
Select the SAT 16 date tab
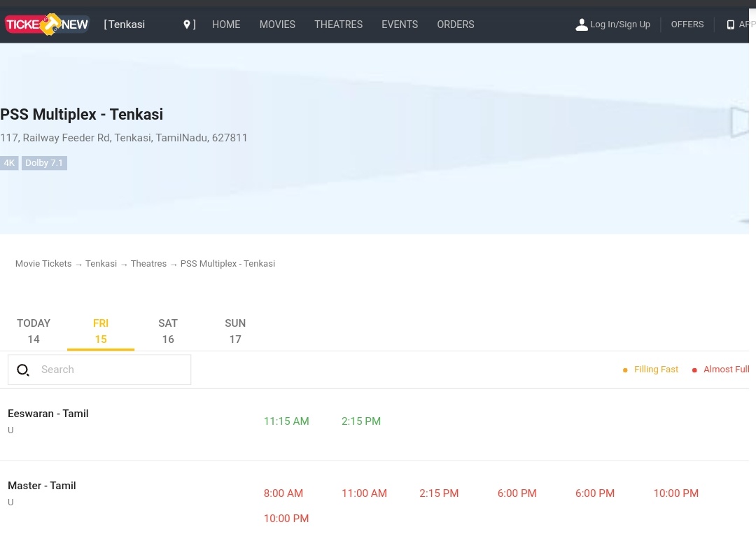point(168,331)
